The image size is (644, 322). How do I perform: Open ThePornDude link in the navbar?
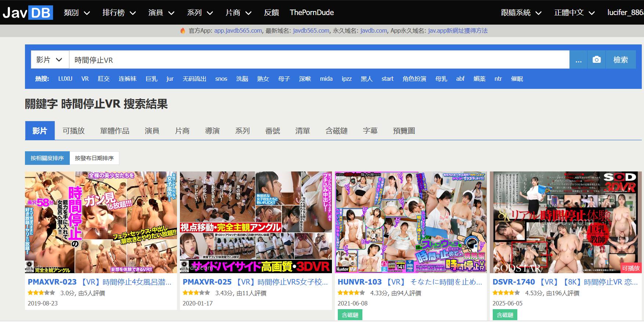coord(312,12)
